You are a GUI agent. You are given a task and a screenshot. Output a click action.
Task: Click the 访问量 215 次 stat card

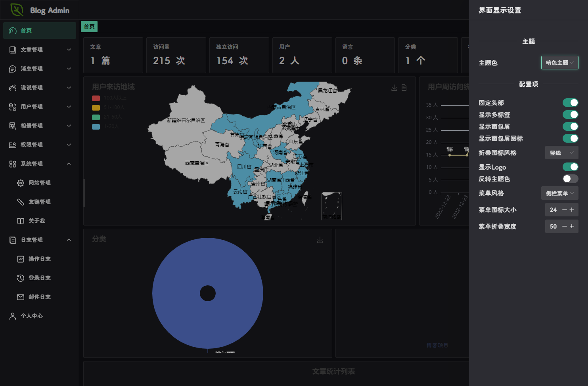[176, 55]
